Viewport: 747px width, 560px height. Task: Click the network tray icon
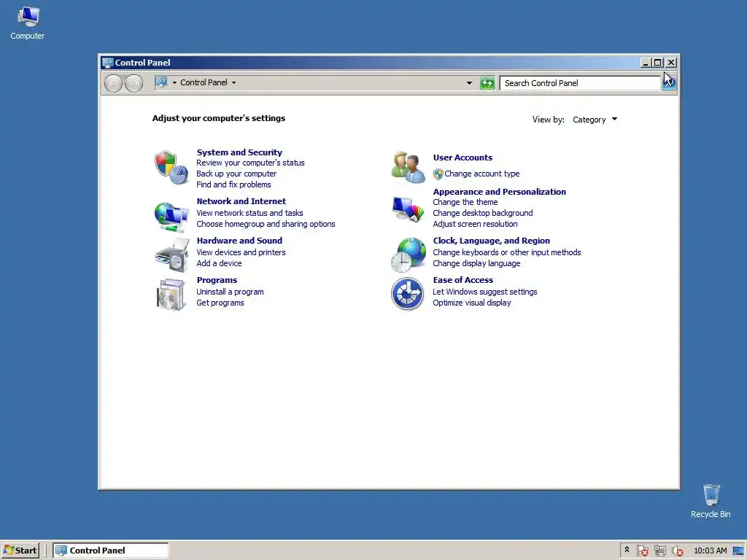pos(659,551)
